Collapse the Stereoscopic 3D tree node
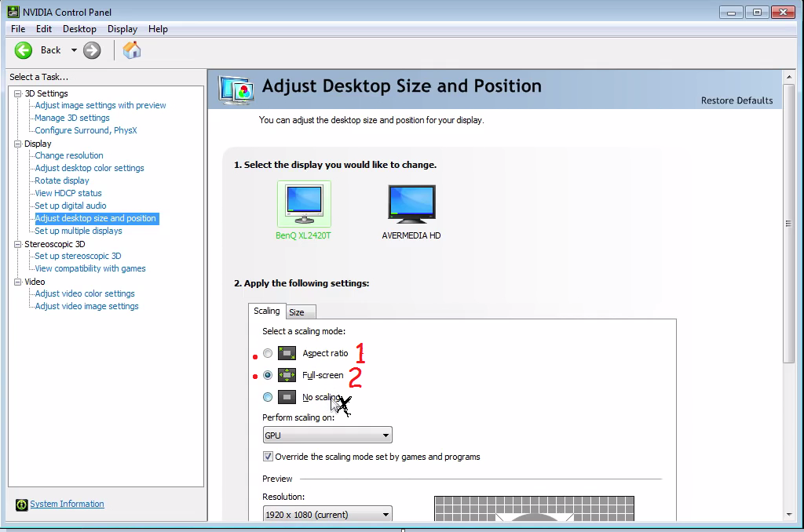This screenshot has height=532, width=804. tap(18, 245)
